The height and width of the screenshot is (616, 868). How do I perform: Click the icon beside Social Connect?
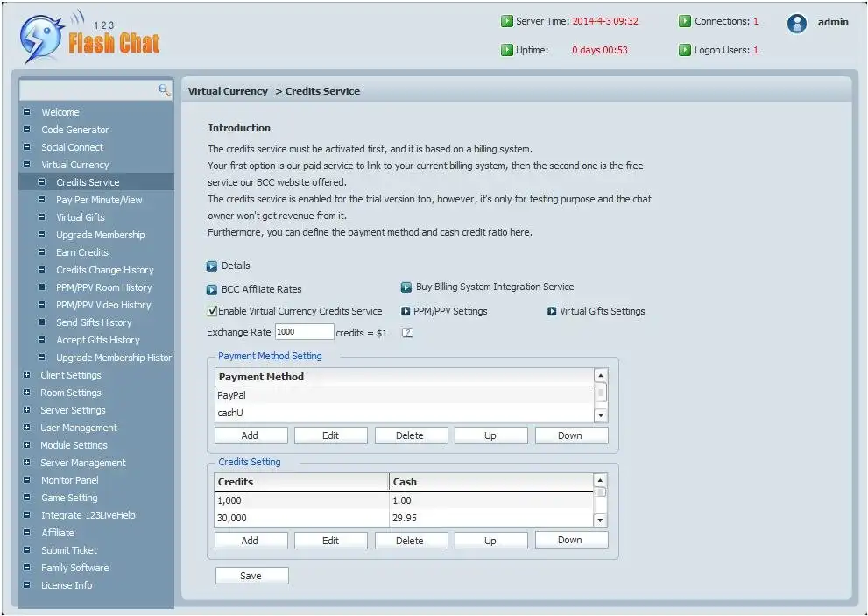pyautogui.click(x=26, y=147)
